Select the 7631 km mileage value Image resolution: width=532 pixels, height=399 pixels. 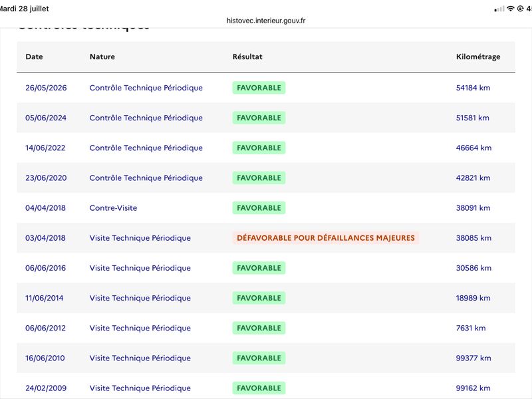[x=471, y=328]
